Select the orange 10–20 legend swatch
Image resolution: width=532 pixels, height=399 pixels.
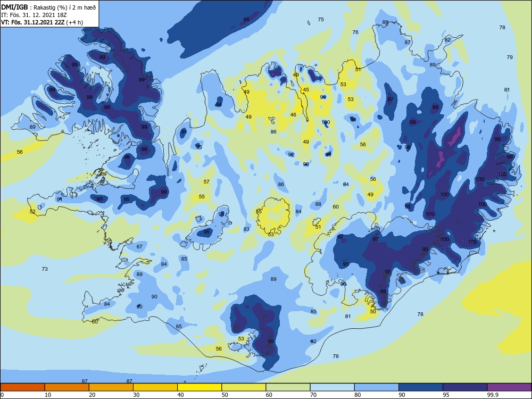pos(67,387)
